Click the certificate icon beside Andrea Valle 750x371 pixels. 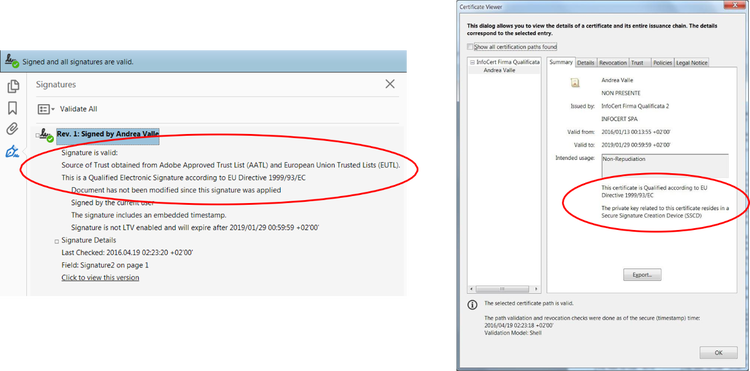click(x=575, y=83)
